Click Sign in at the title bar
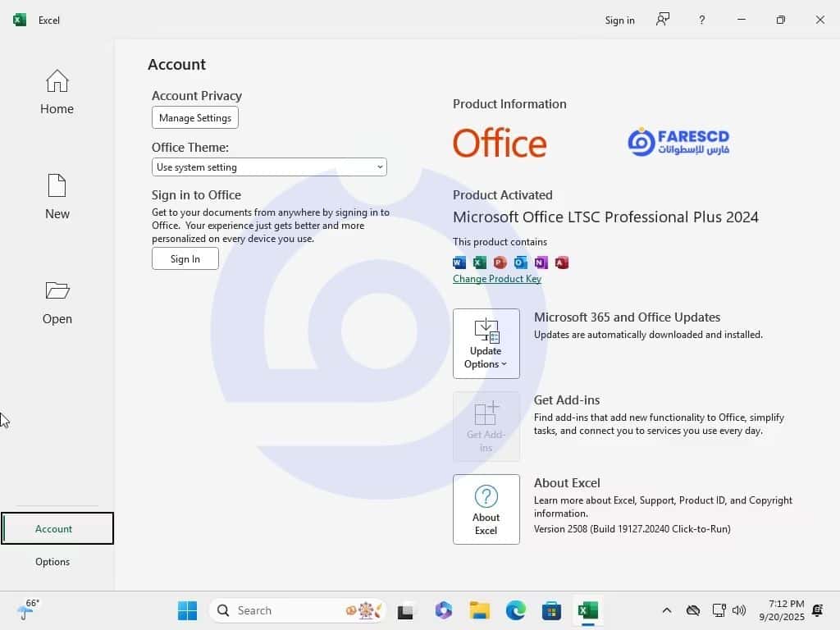This screenshot has height=630, width=840. pos(619,20)
